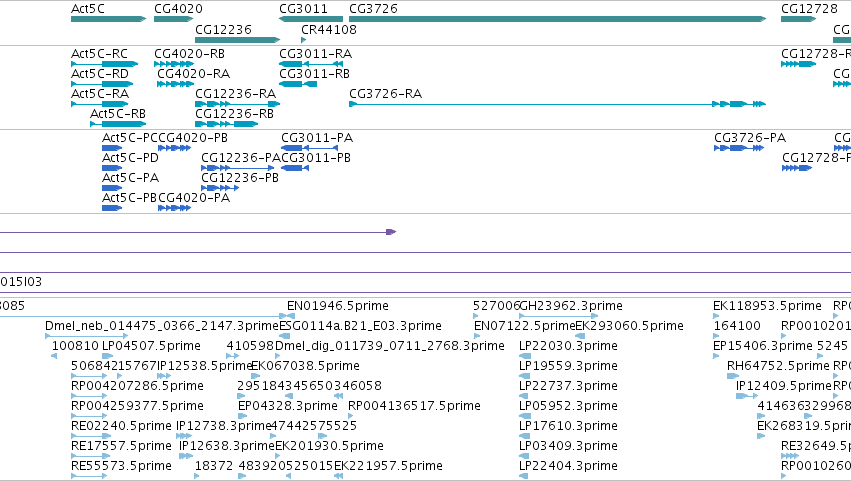Click the EP04328.3prime EST label
Image resolution: width=851 pixels, height=481 pixels.
pyautogui.click(x=288, y=406)
